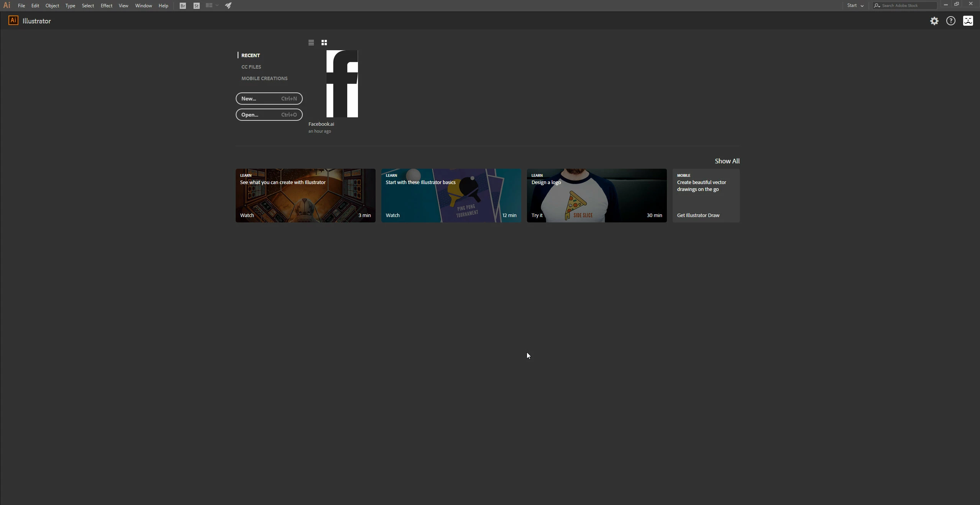Click the help question mark icon
Screen dimensions: 980x505
click(x=950, y=21)
